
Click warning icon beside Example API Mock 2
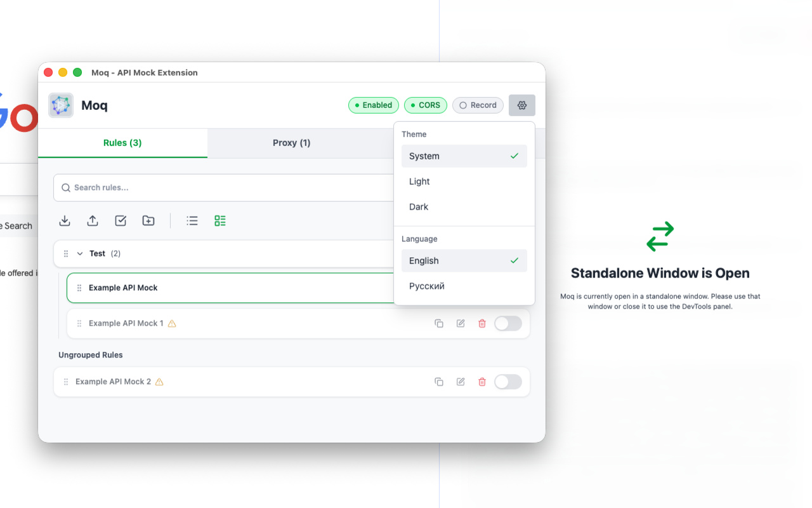159,382
